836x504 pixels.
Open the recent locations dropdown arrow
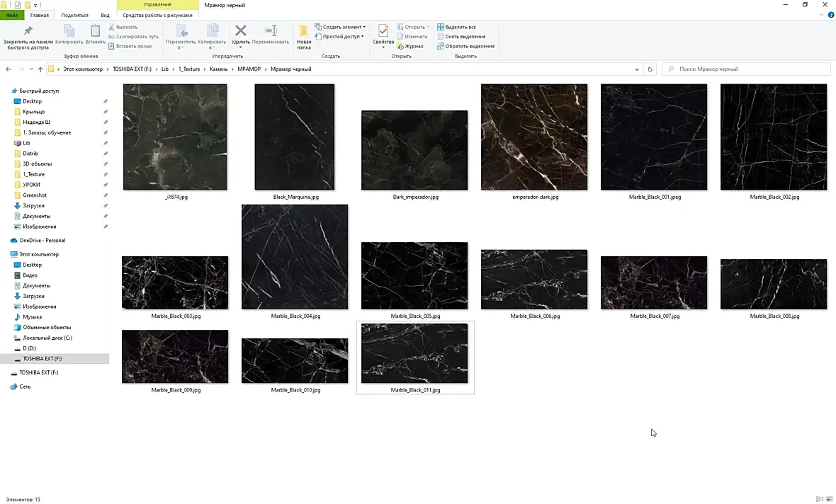click(31, 69)
